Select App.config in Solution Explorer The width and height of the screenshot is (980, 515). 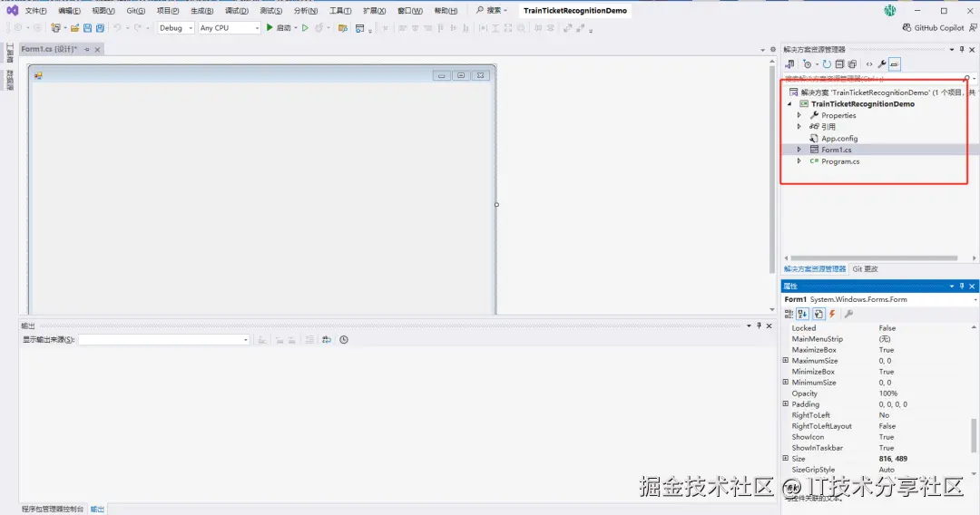[839, 139]
